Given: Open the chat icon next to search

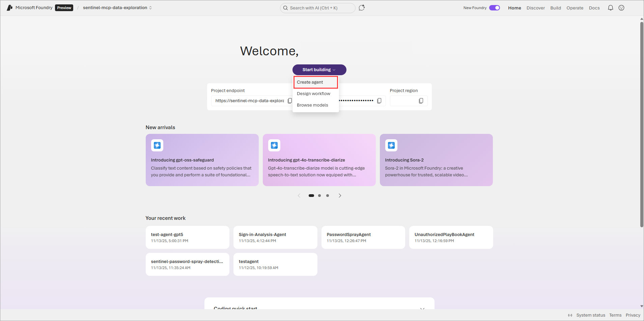Looking at the screenshot, I should (362, 8).
